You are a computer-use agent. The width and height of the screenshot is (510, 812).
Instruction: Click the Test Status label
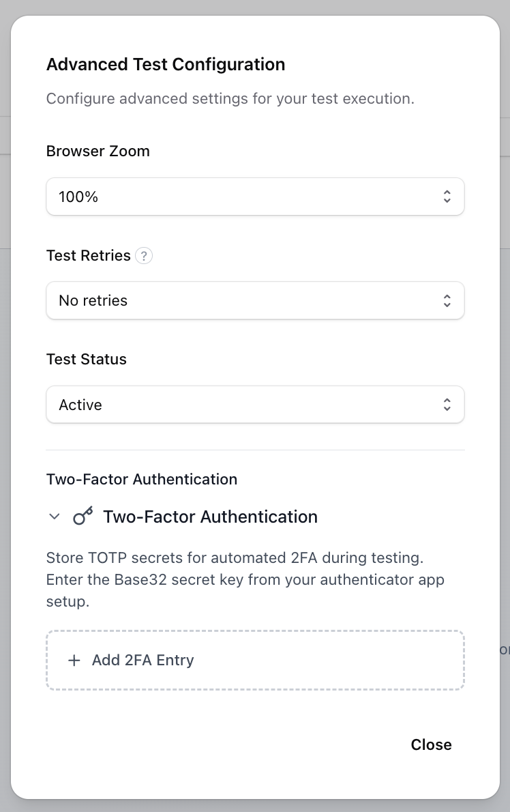coord(86,359)
